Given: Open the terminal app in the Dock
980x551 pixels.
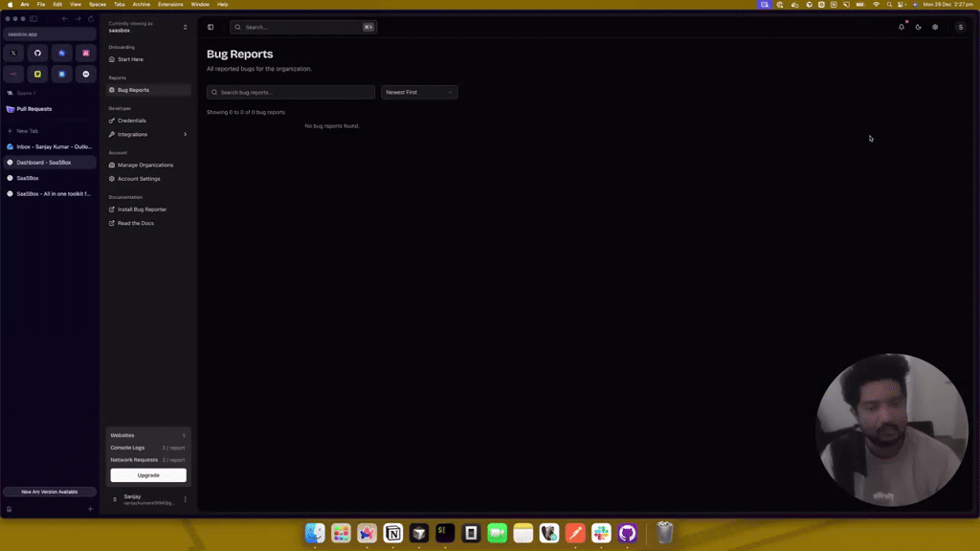Looking at the screenshot, I should (445, 533).
